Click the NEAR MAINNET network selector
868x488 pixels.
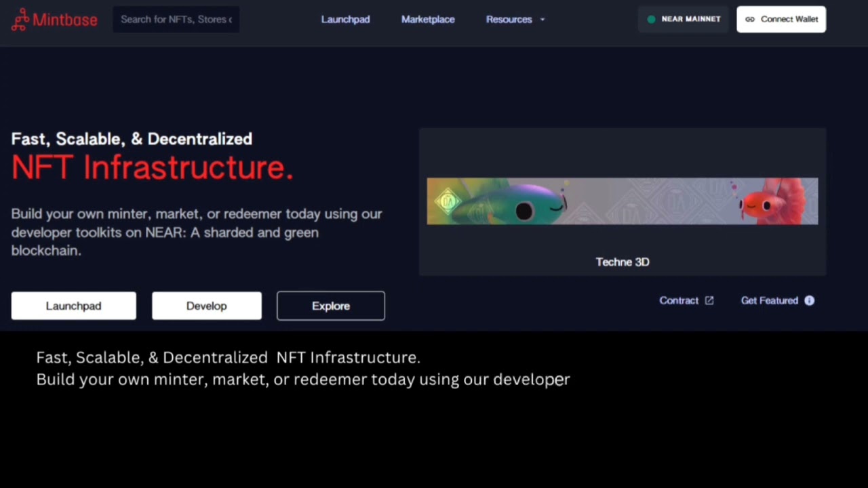(x=684, y=19)
